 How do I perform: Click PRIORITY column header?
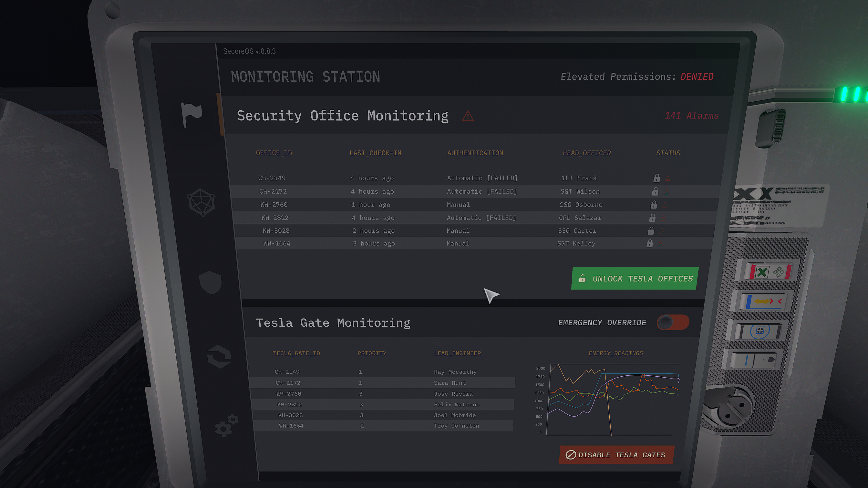(372, 353)
